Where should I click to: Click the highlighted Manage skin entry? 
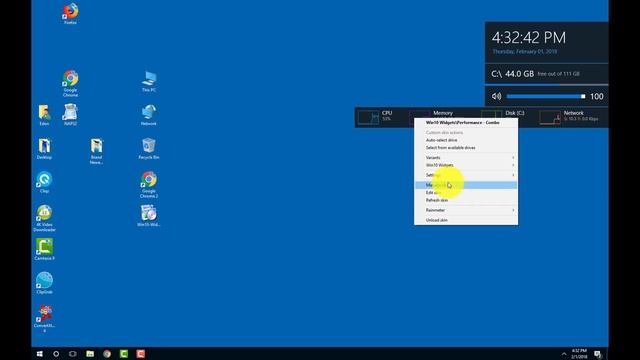click(x=466, y=185)
